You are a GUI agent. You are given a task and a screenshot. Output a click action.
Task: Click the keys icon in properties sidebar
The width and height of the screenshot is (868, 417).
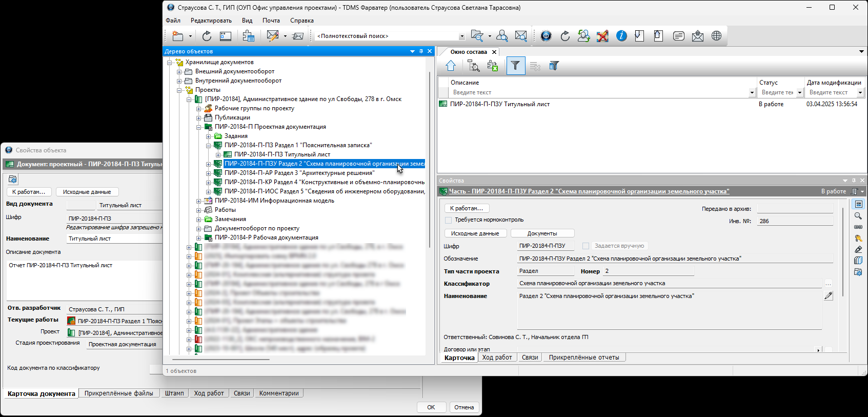click(858, 238)
